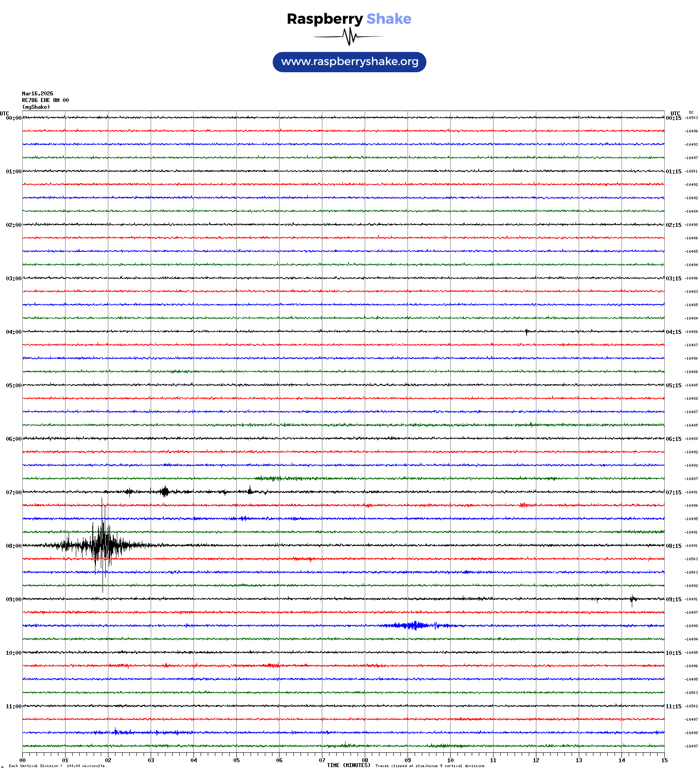Select the RC786 EHE AM 00 station label
Screen dimensions: 700x772
click(45, 100)
